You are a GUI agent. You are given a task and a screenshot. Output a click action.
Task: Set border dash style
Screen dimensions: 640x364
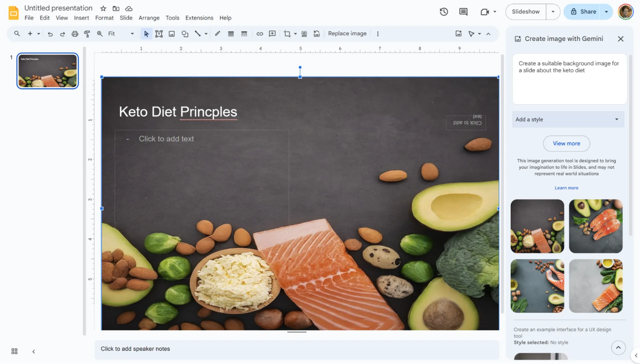pos(244,34)
